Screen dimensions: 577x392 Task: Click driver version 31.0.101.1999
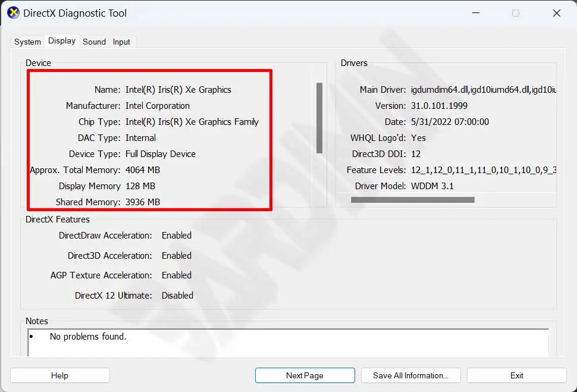click(x=439, y=106)
